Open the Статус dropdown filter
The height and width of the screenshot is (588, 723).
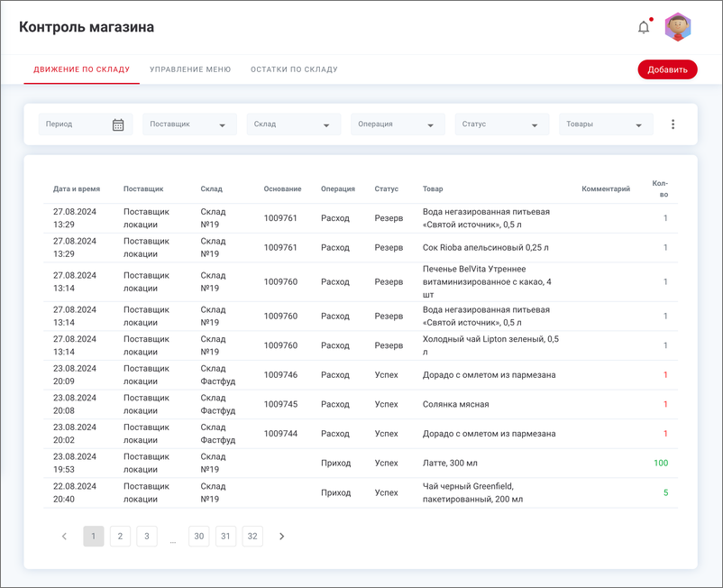[501, 124]
